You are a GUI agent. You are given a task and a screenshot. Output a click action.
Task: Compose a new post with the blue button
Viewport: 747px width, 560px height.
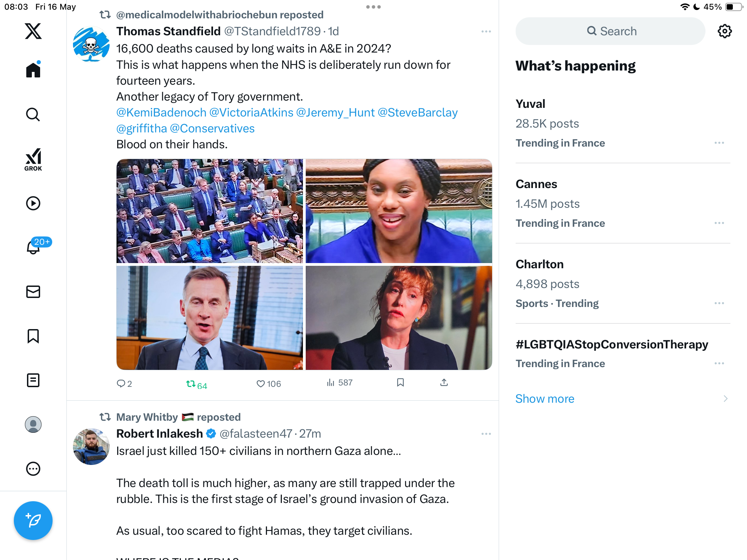(x=33, y=521)
